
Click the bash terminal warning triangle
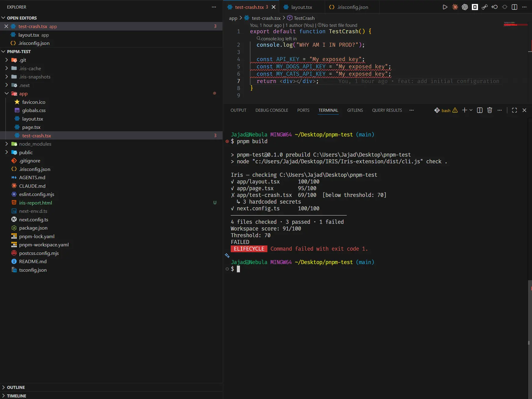tap(455, 110)
